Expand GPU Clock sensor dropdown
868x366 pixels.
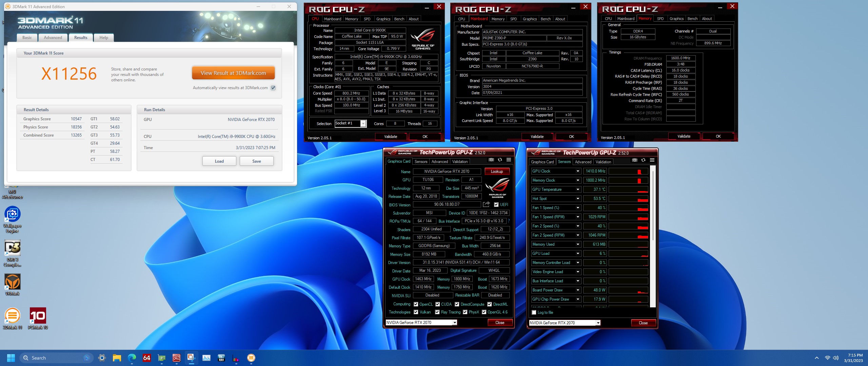pos(578,171)
